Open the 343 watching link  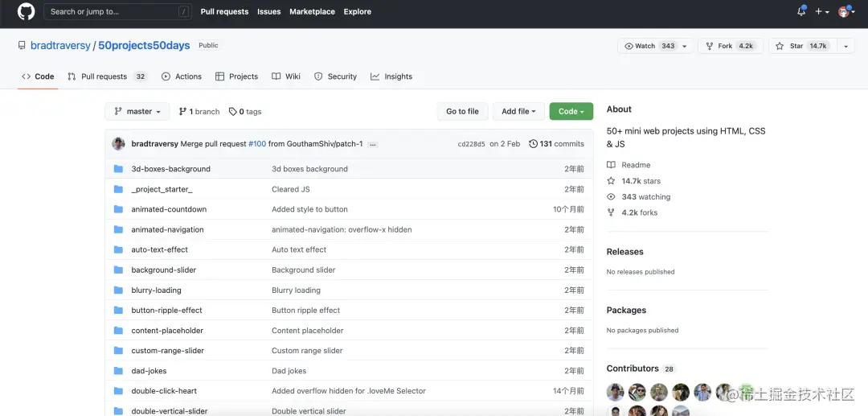(x=639, y=196)
